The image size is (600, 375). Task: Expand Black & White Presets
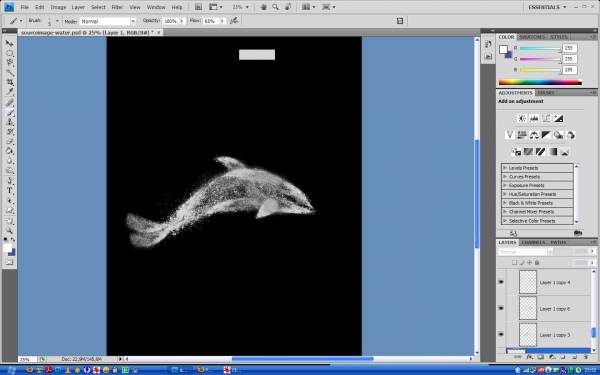point(505,203)
